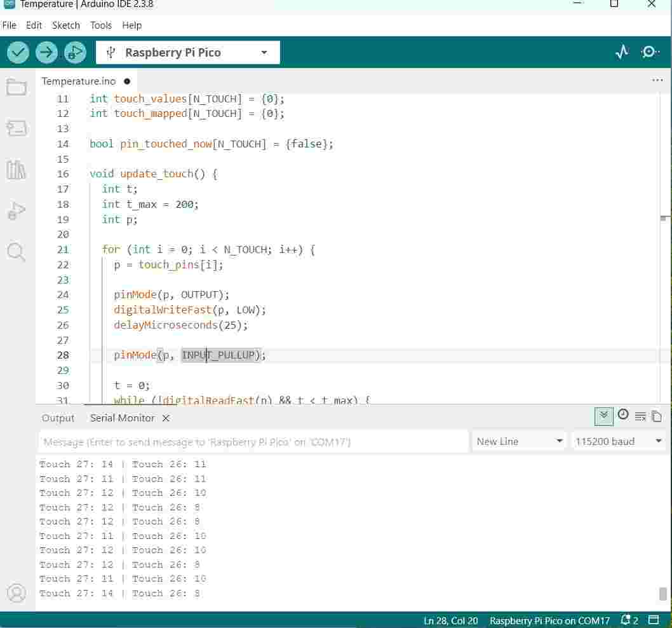Open the 115200 baud rate dropdown
Screen dimensions: 672x628
click(x=619, y=441)
